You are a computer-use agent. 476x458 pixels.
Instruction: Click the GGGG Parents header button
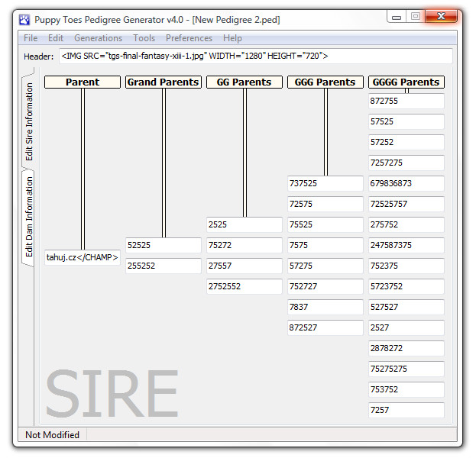click(406, 82)
